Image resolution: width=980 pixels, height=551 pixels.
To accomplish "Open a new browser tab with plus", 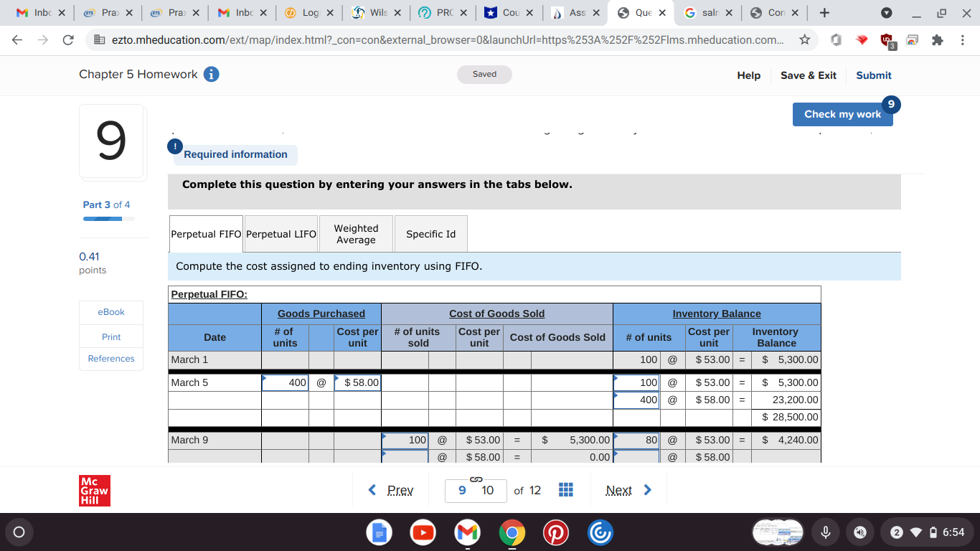I will [825, 13].
